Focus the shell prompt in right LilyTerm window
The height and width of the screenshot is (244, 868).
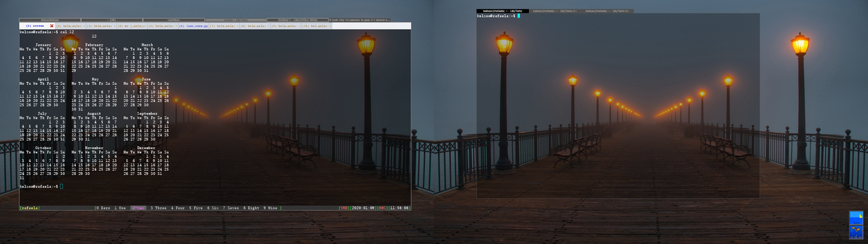tap(498, 16)
